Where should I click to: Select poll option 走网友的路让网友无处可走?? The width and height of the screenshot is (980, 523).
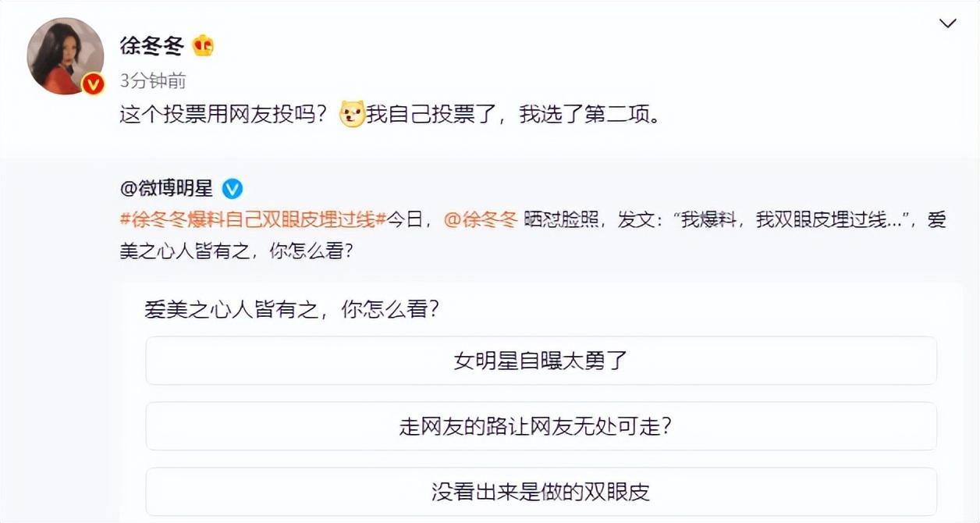coord(541,426)
